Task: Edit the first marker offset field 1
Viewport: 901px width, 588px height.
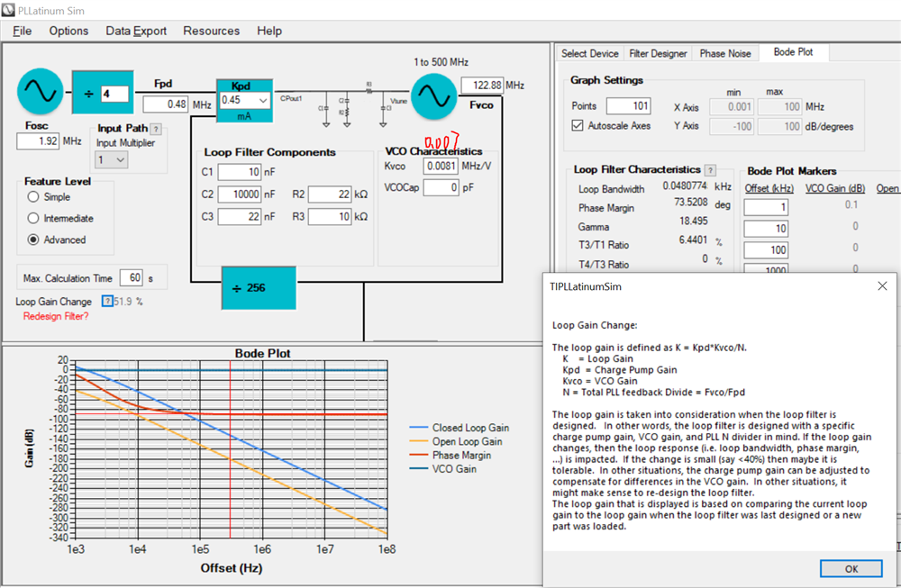Action: pyautogui.click(x=766, y=207)
